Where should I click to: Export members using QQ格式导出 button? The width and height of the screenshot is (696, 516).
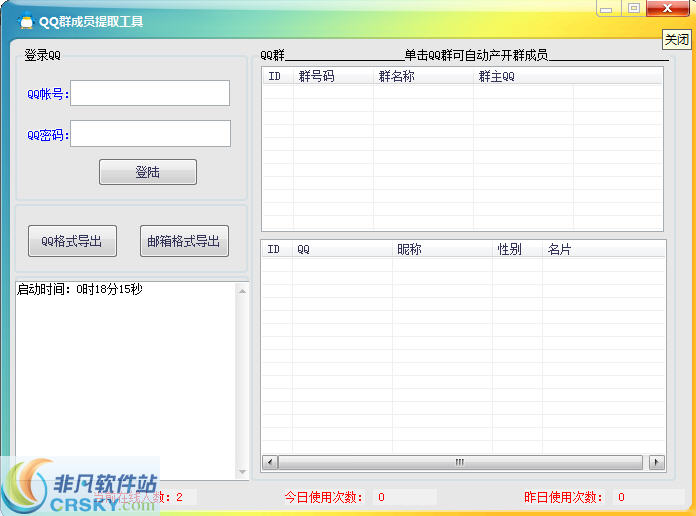(72, 241)
